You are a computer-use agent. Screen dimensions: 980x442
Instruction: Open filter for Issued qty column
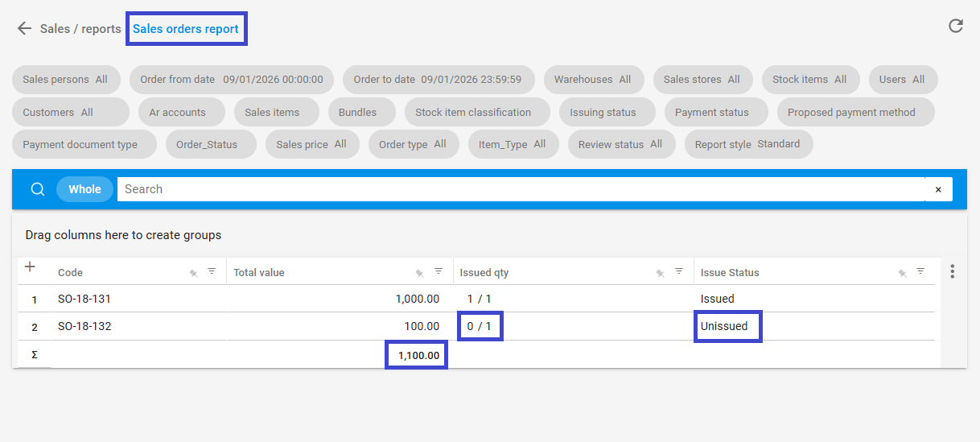click(x=679, y=271)
